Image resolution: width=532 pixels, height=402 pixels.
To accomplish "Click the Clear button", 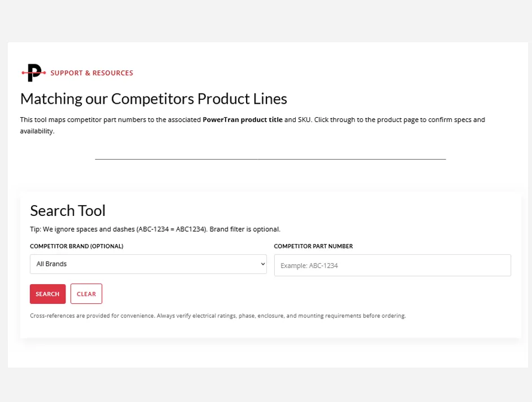I will [x=86, y=294].
